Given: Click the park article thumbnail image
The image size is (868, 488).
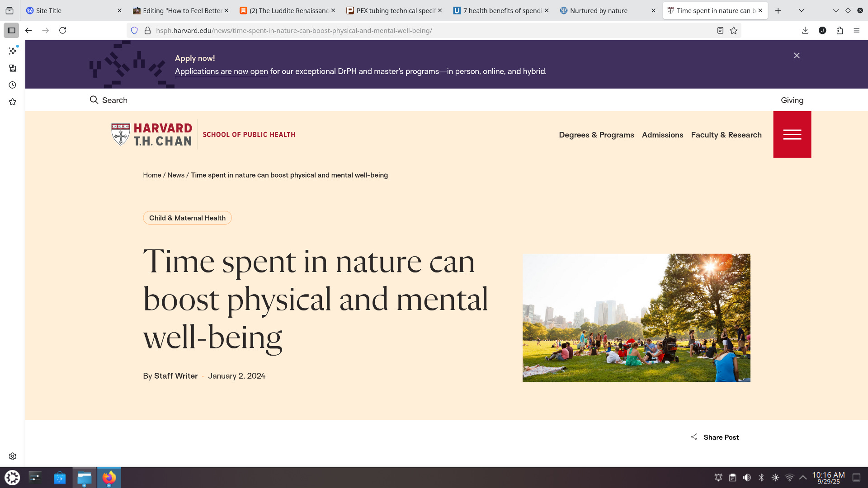Looking at the screenshot, I should tap(636, 318).
